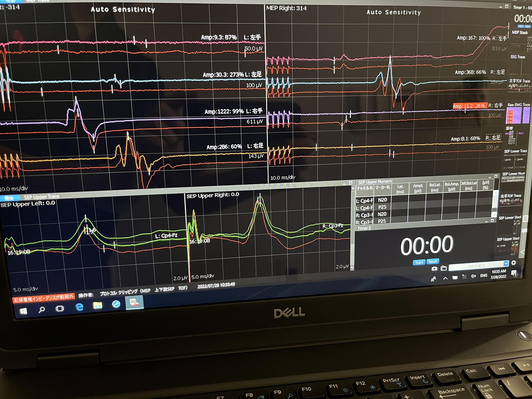The image size is (532, 399).
Task: Click the SEP Upper Numeric scroll-down arrow
Action: (494, 215)
